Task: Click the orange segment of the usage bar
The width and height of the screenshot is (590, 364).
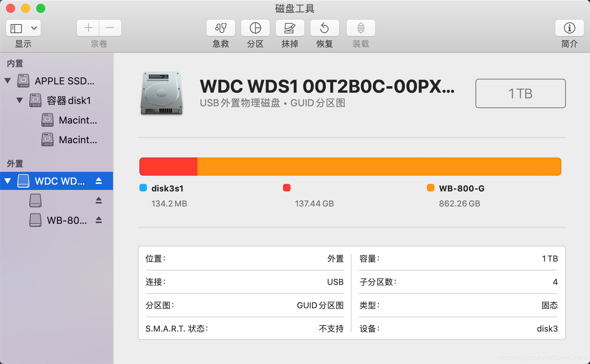Action: (379, 167)
